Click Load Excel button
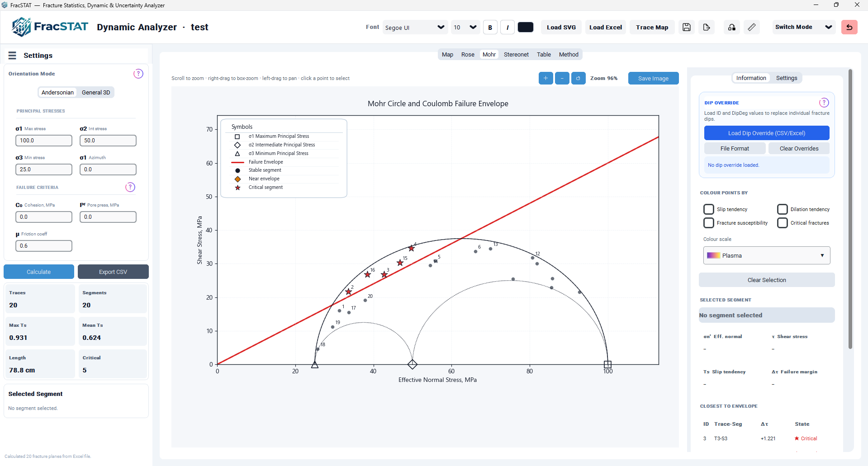 click(x=605, y=27)
